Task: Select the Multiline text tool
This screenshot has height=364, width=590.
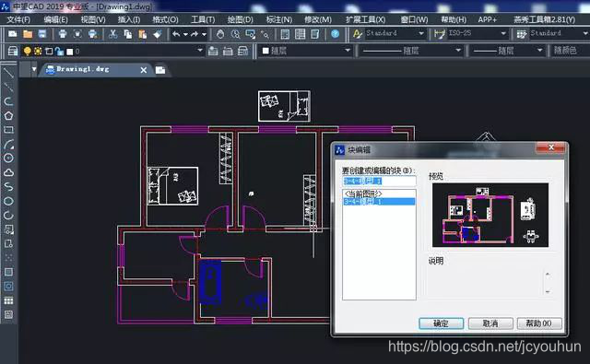Action: [8, 315]
